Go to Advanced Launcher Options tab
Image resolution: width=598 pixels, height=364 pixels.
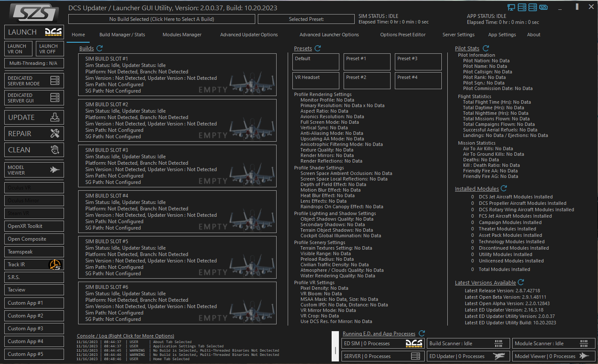(329, 35)
